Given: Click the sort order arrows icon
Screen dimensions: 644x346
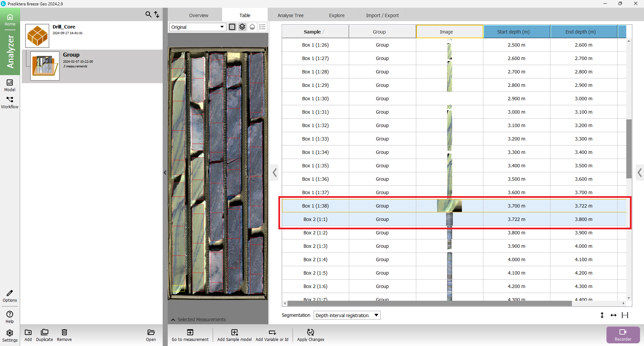Looking at the screenshot, I should tap(157, 14).
